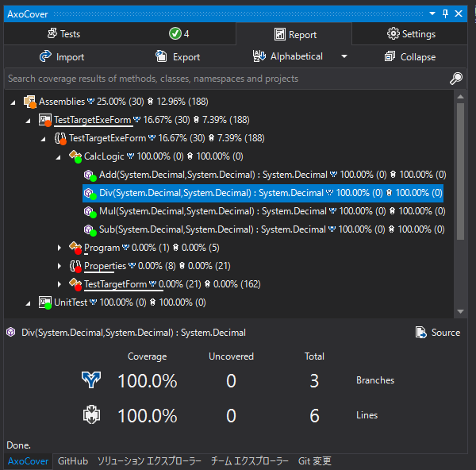Open the Alphabetical sort dropdown arrow
This screenshot has height=470, width=476.
(x=344, y=56)
